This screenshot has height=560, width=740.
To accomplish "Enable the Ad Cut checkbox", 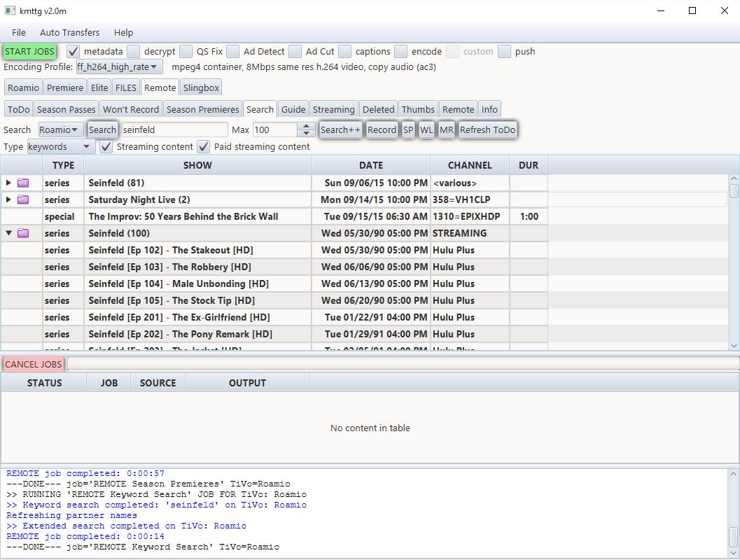I will coord(295,51).
